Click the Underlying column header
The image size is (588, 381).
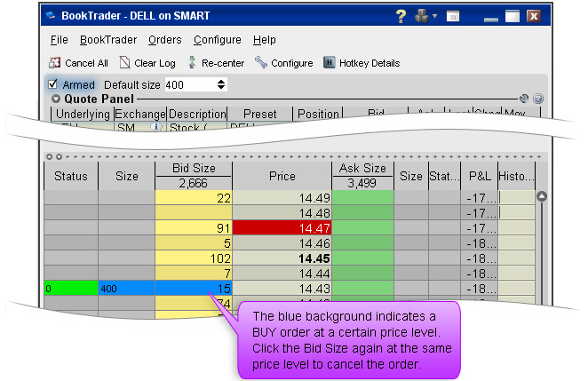click(x=83, y=114)
